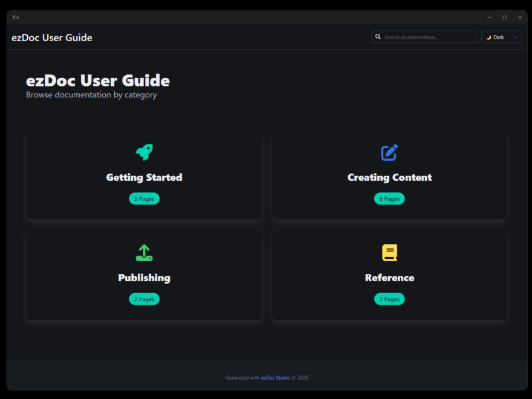The width and height of the screenshot is (532, 399).
Task: Click the 2 Pages badge
Action: [144, 299]
